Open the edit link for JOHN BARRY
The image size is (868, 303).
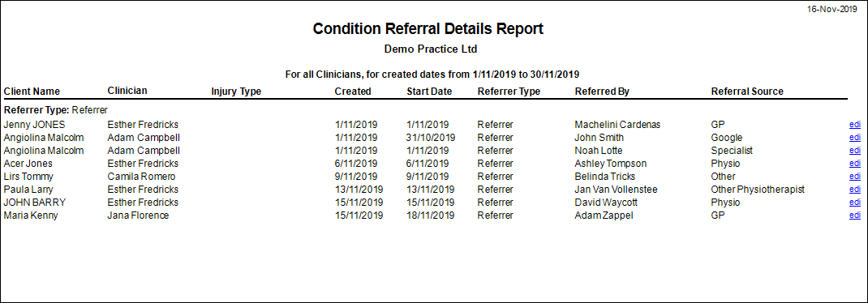point(855,203)
